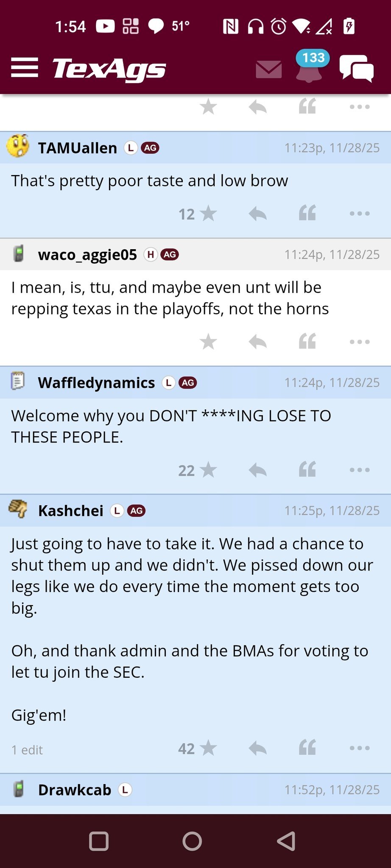Star Waffledynamics' post with 22 stars
Image resolution: width=391 pixels, height=868 pixels.
pyautogui.click(x=208, y=470)
